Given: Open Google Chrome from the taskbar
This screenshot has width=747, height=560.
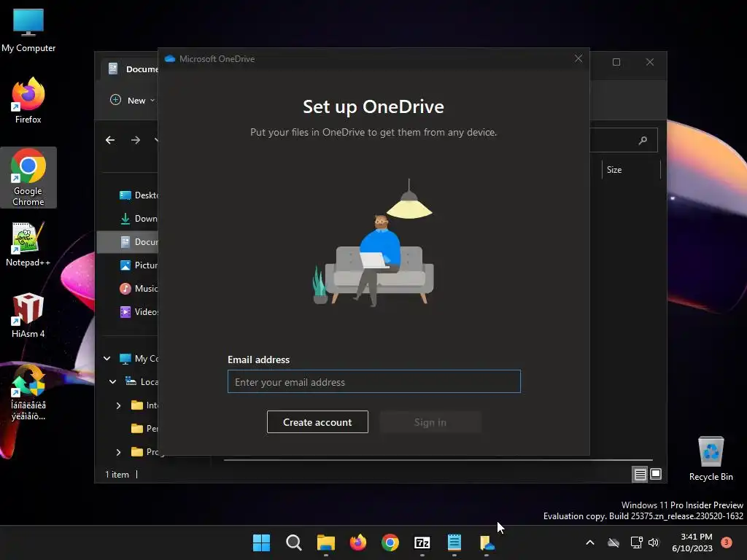Looking at the screenshot, I should [390, 542].
